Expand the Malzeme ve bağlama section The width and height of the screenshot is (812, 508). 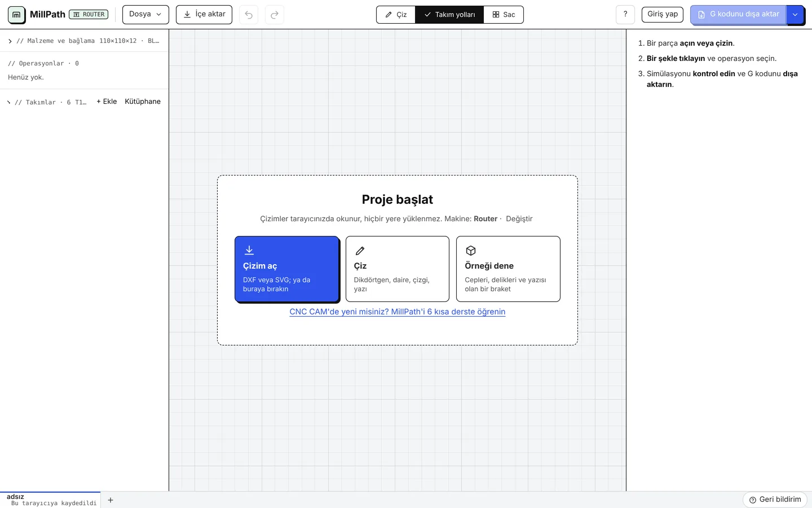click(84, 41)
